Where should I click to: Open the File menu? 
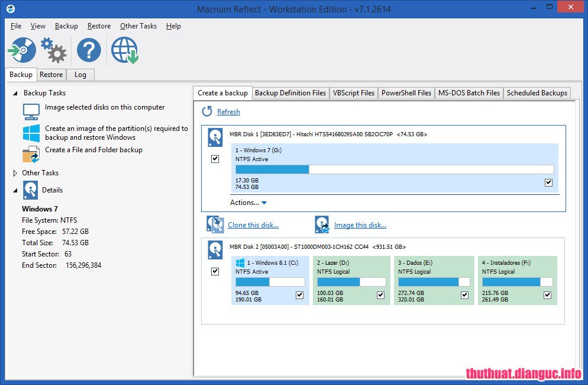(16, 26)
